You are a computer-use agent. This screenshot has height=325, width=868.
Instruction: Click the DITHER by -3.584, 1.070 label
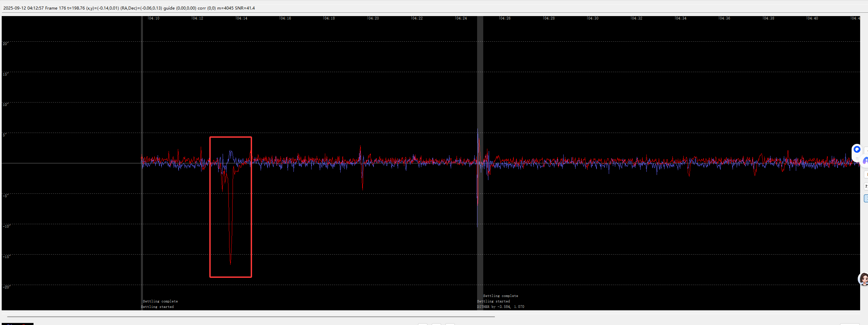[x=500, y=307]
